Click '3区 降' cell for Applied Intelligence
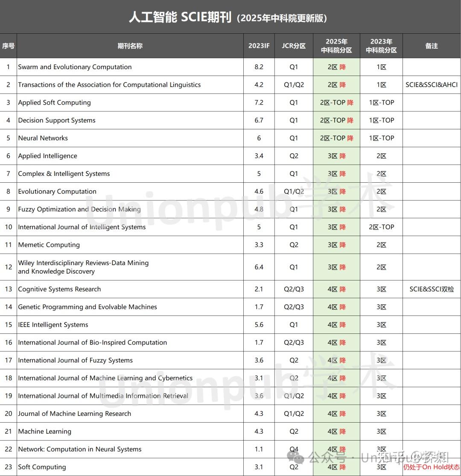 click(336, 156)
